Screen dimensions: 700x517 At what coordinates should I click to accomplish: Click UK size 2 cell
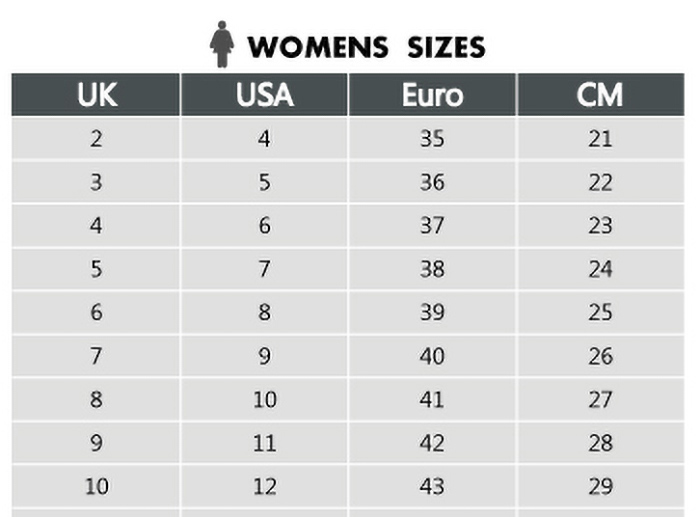96,138
